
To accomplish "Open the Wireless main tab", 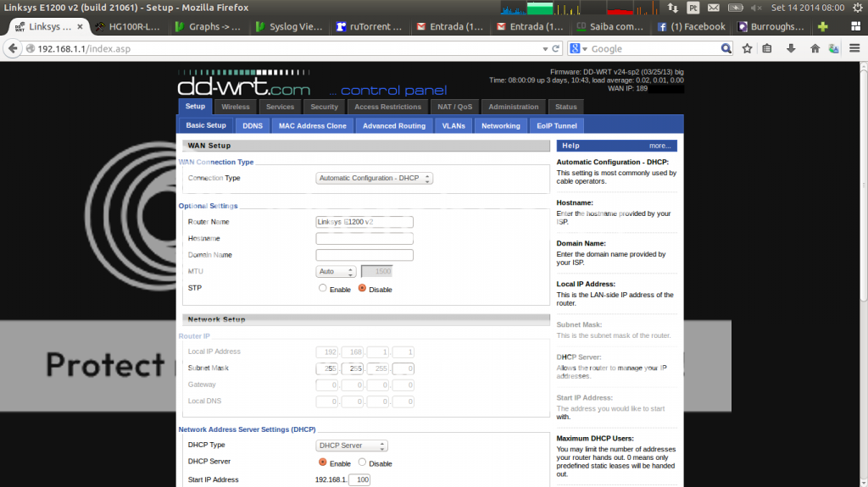I will point(236,107).
